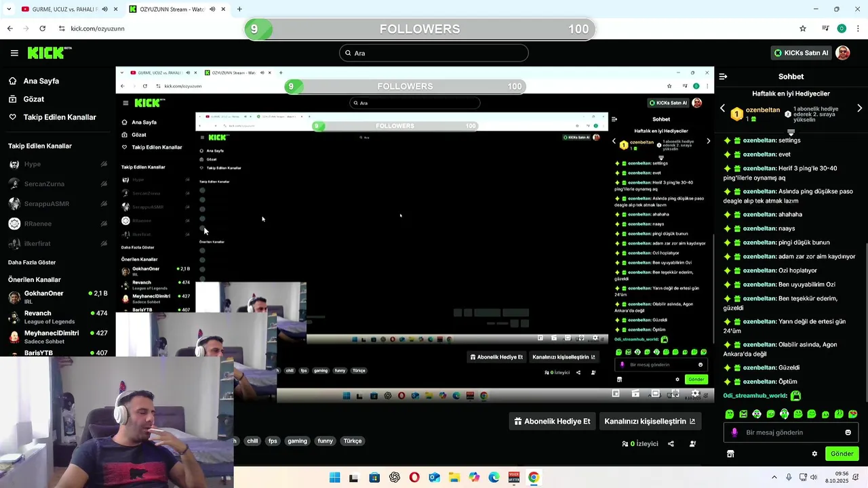Click the KICKs Satın Al button
868x488 pixels.
click(x=802, y=53)
